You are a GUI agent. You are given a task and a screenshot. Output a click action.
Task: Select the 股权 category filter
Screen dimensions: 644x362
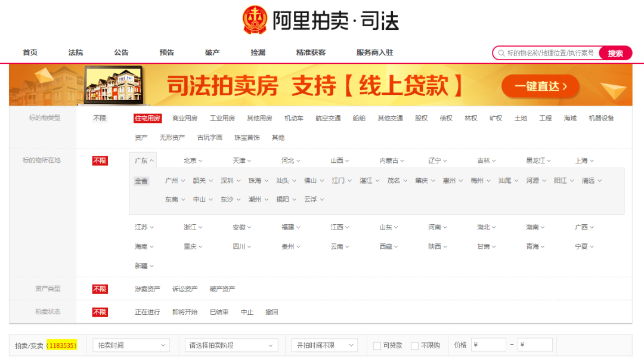pos(421,118)
